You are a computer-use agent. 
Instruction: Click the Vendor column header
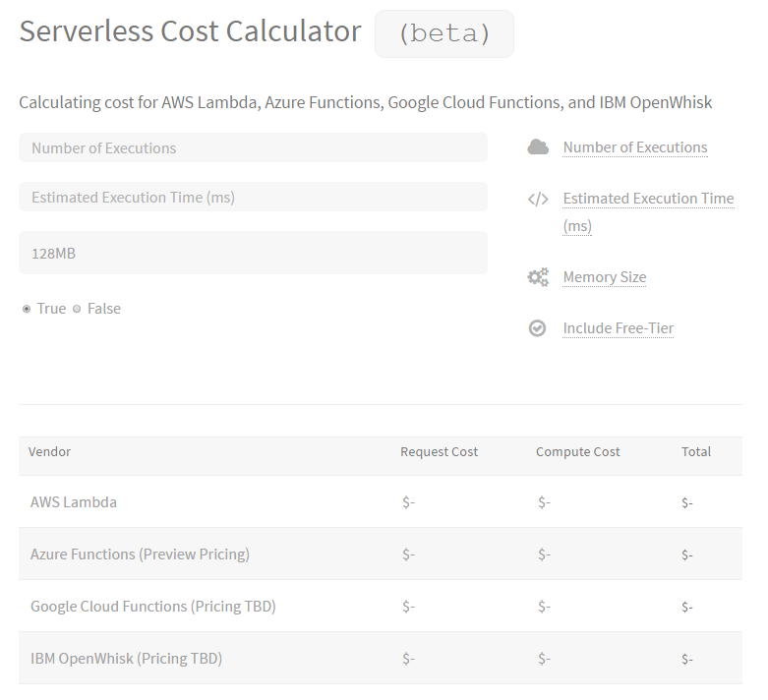(49, 452)
